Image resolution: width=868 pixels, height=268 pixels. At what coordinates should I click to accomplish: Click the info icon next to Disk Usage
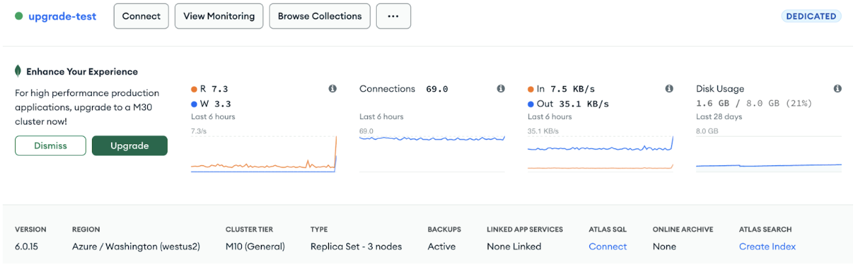[837, 89]
